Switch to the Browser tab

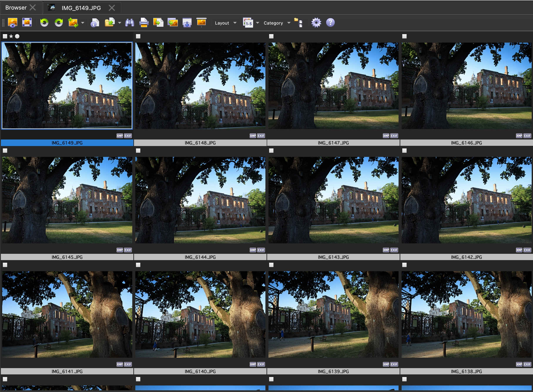16,8
